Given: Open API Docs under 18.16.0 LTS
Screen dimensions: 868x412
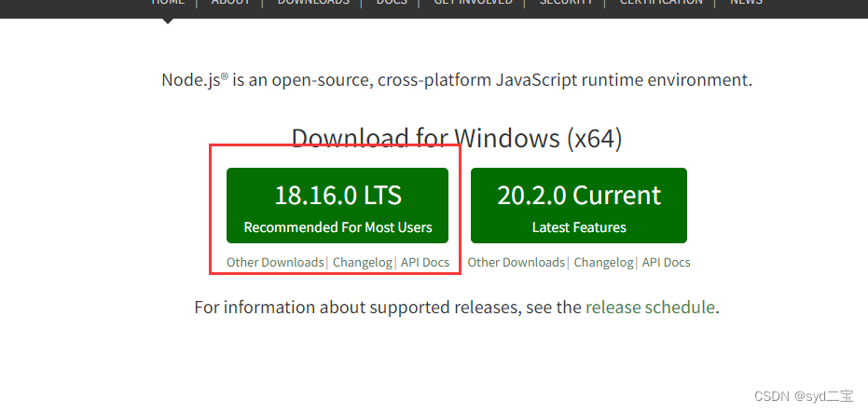Looking at the screenshot, I should tap(425, 263).
